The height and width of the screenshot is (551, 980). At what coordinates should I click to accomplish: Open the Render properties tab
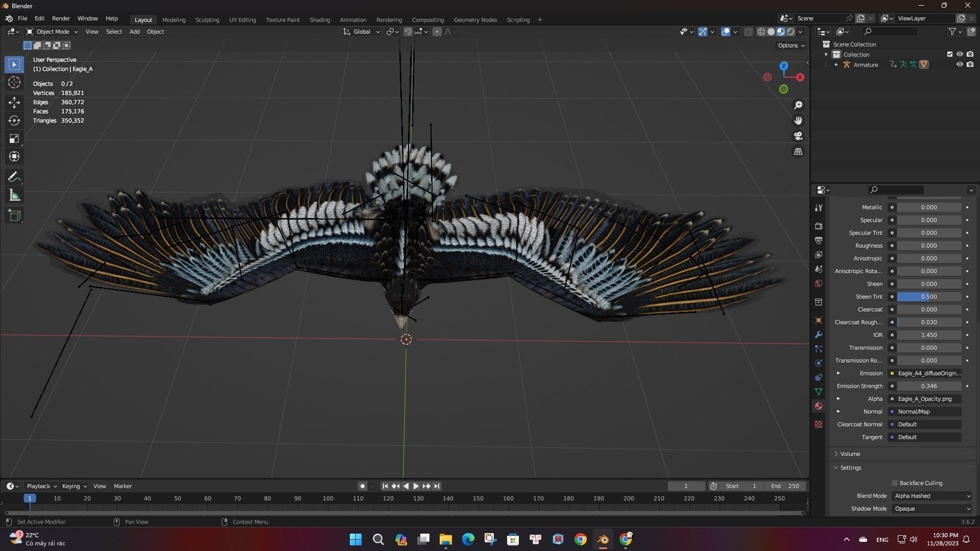pos(819,226)
